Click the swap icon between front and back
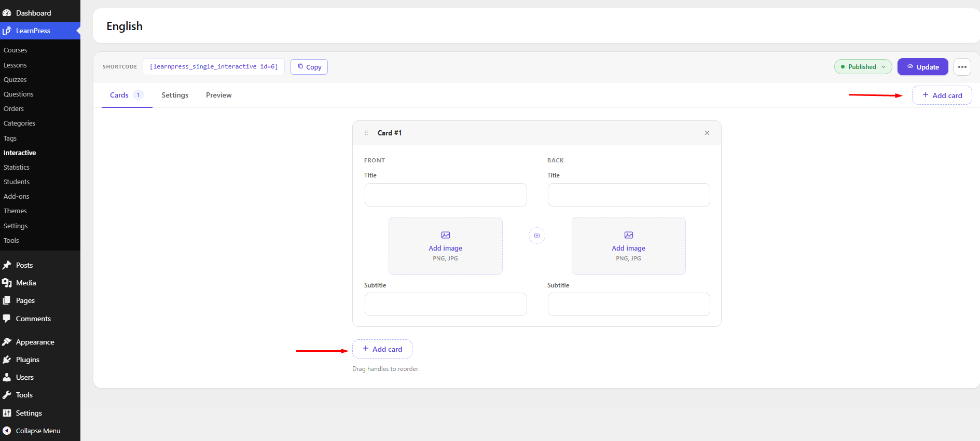This screenshot has height=441, width=980. click(537, 236)
